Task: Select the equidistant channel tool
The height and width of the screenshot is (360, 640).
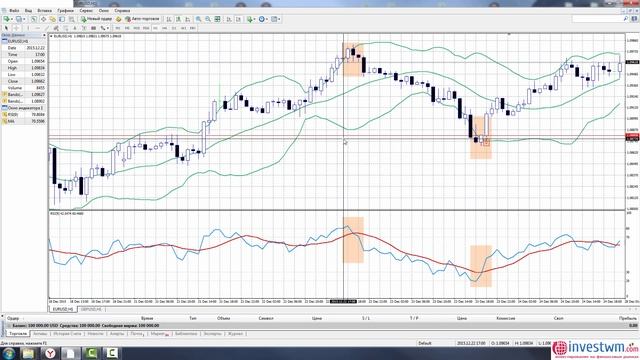Action: click(56, 28)
